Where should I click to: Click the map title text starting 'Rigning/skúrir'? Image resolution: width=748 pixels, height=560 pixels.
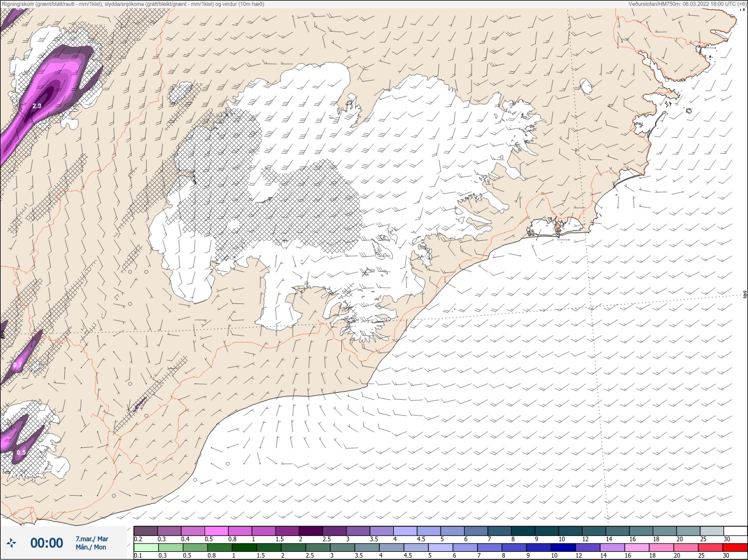pos(133,4)
